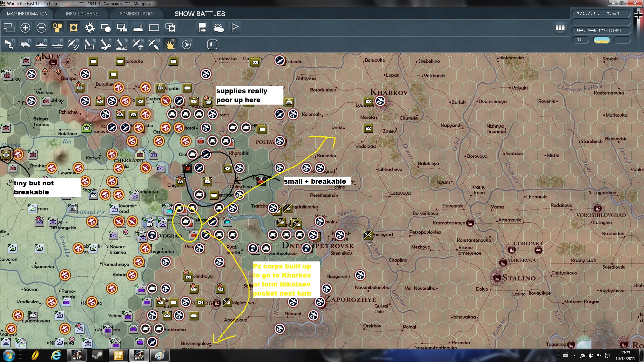The height and width of the screenshot is (362, 644).
Task: Click the screen-with-gear overlay icon
Action: pyautogui.click(x=170, y=27)
